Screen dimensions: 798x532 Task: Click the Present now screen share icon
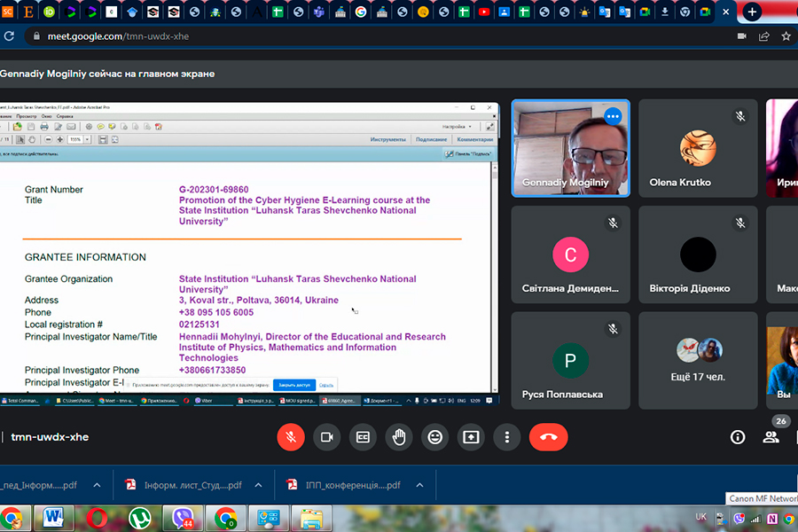click(471, 437)
